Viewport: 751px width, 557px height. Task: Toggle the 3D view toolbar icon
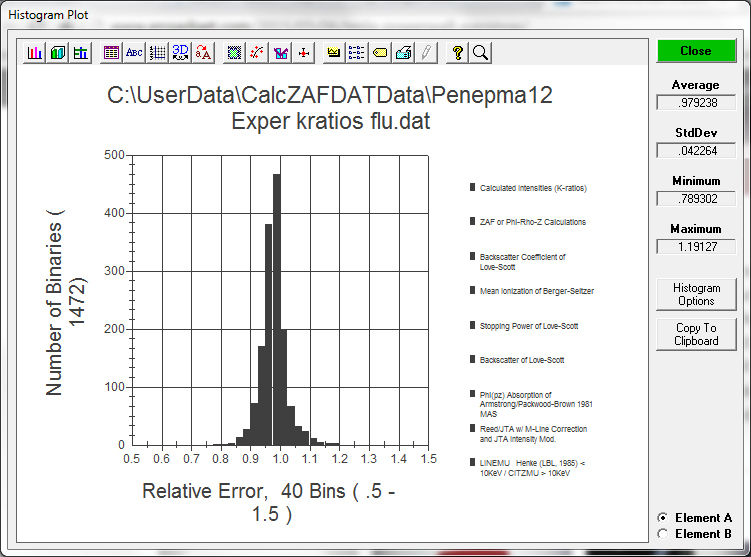[180, 52]
